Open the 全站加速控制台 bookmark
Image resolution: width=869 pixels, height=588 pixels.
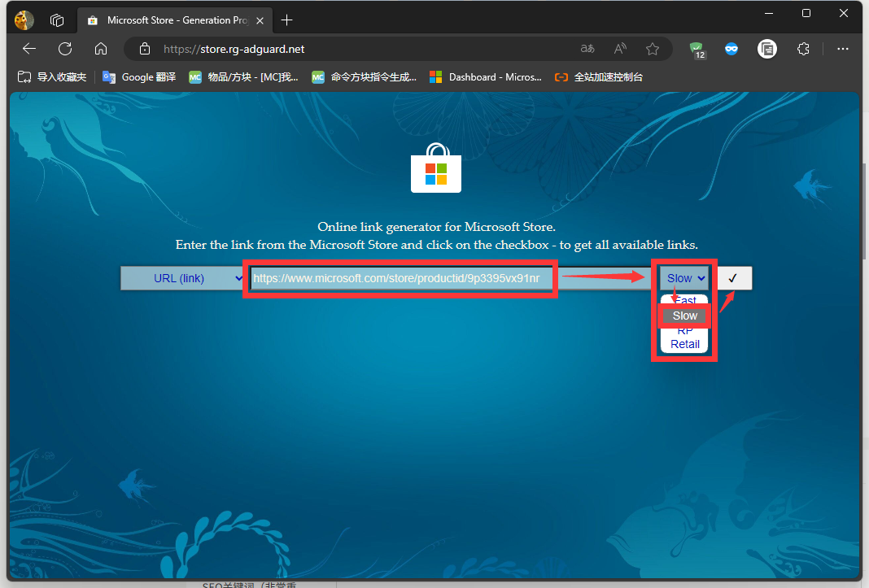[x=599, y=77]
